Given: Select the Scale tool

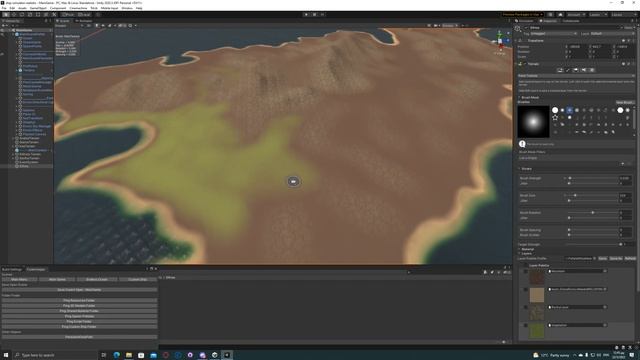Looking at the screenshot, I should click(30, 14).
